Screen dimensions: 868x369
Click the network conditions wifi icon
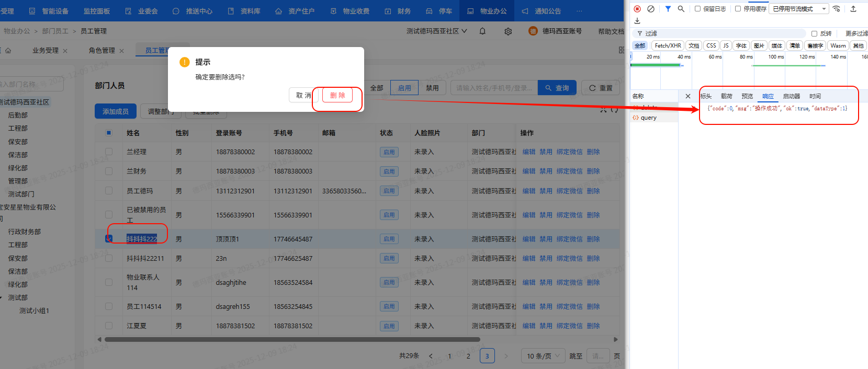coord(837,9)
